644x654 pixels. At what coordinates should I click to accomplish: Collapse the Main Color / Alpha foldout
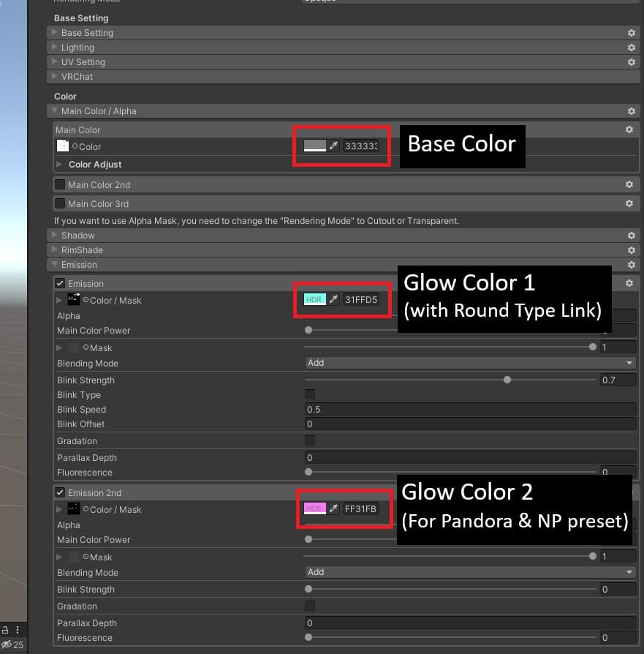(54, 110)
